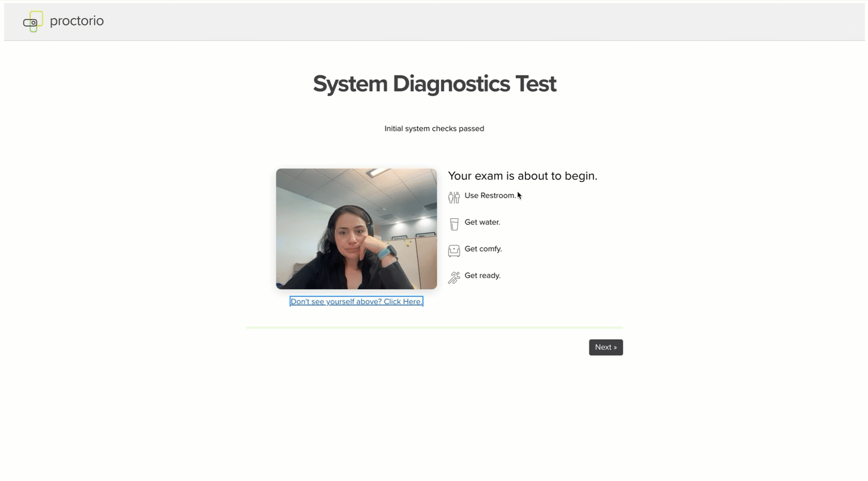Screen dimensions: 868x481
Task: Click the "Get water." text
Action: pyautogui.click(x=482, y=222)
